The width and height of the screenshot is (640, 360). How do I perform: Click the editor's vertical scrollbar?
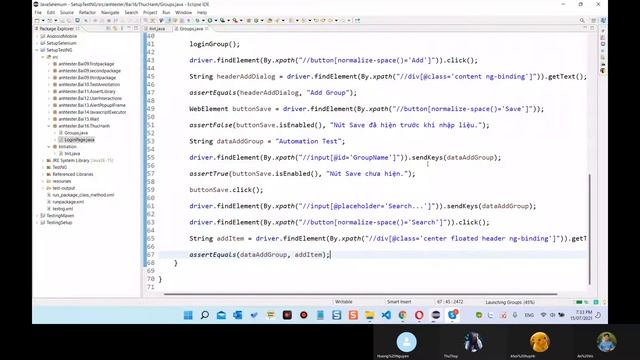click(590, 229)
